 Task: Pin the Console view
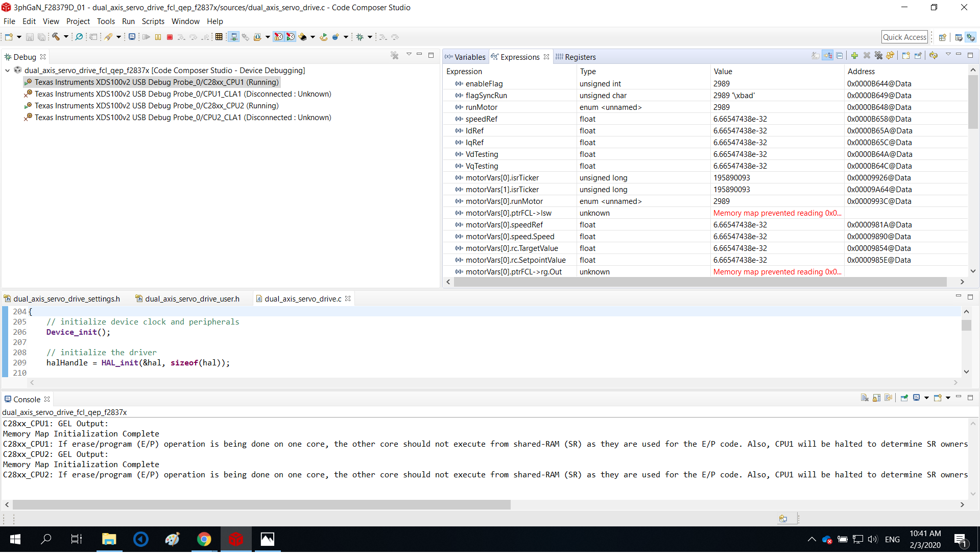(904, 398)
